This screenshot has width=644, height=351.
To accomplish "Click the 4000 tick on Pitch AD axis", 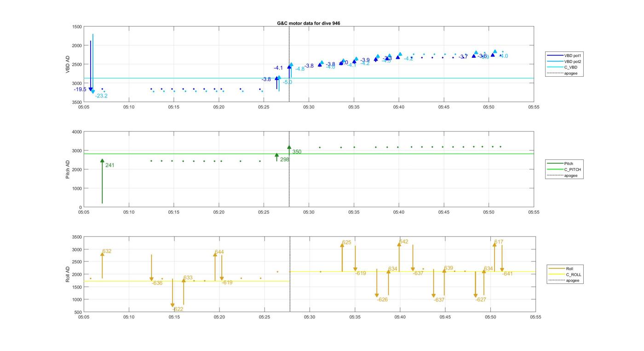I will coord(77,132).
